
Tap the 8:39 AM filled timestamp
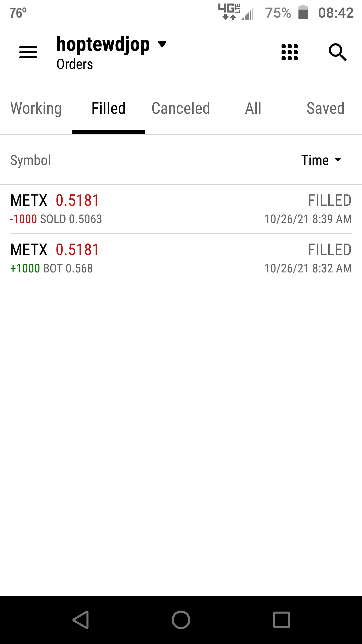308,219
